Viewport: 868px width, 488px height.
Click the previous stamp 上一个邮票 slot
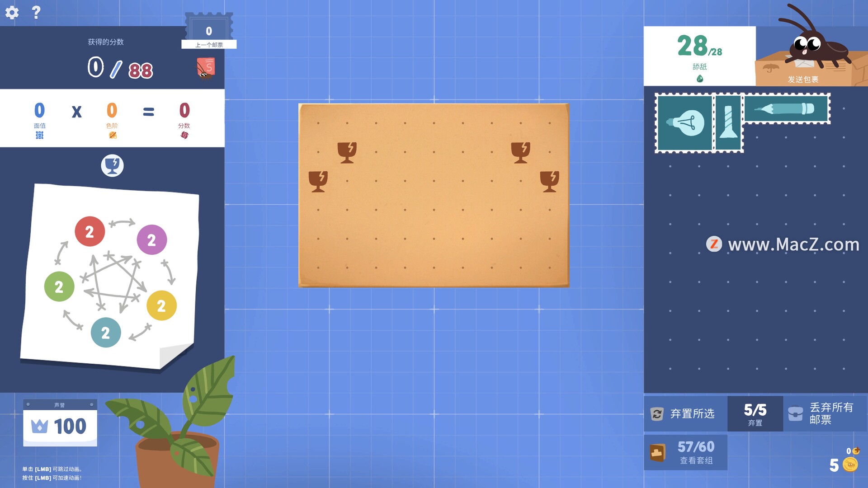[x=209, y=31]
